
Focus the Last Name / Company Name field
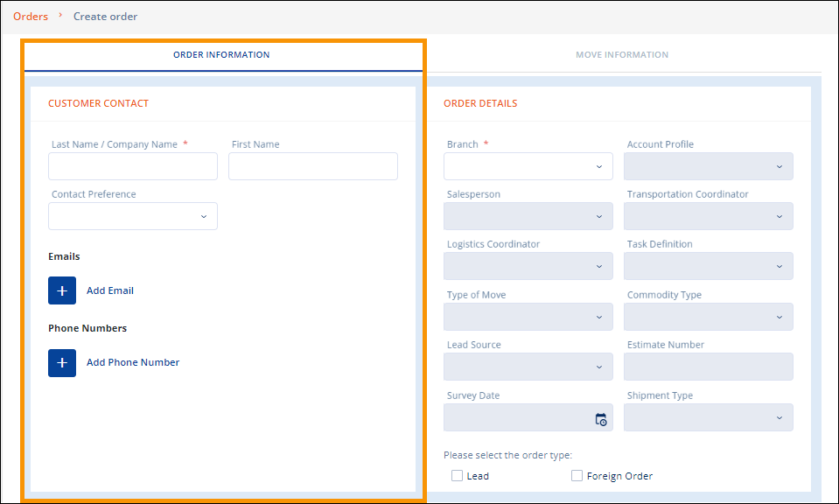pos(132,166)
